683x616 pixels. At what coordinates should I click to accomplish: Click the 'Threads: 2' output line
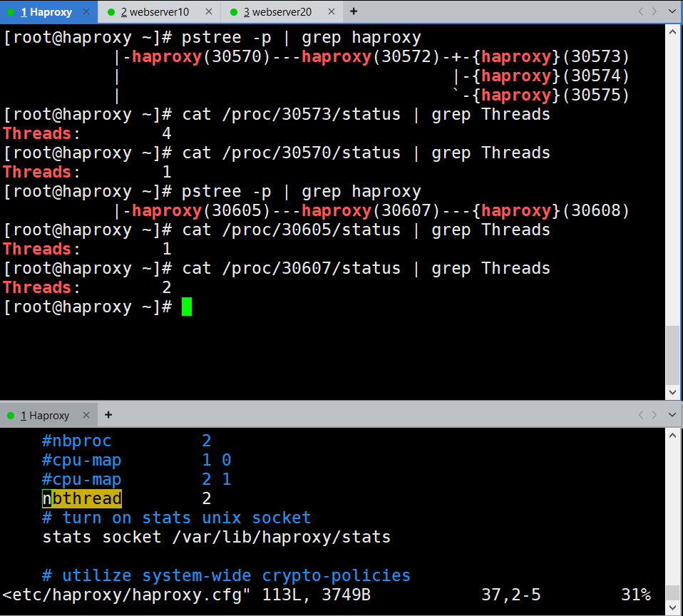[87, 287]
